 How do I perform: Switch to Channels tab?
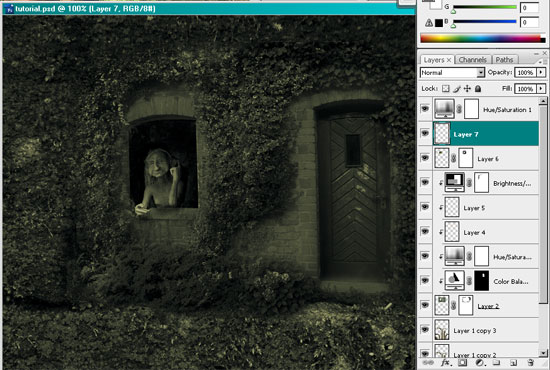point(472,60)
